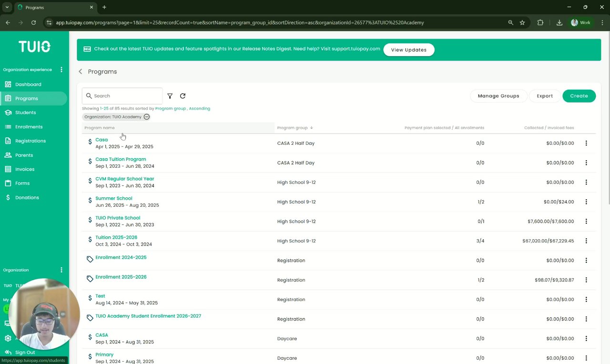Screen dimensions: 610x364
Task: Sort by Program group column header
Action: pyautogui.click(x=292, y=128)
